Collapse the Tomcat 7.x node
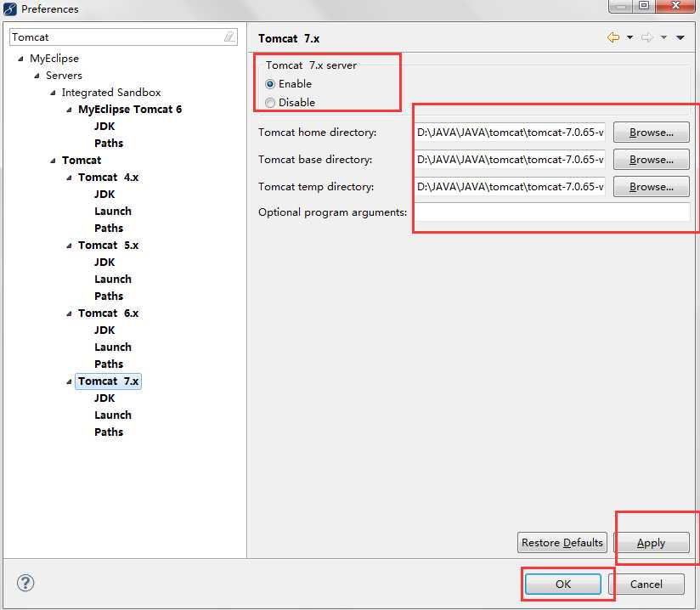This screenshot has width=700, height=610. coord(69,381)
